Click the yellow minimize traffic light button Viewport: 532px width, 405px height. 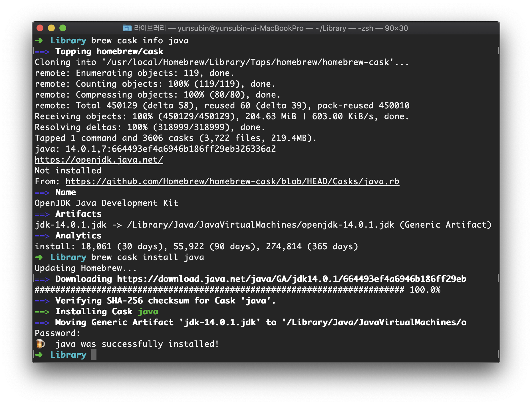click(x=51, y=28)
